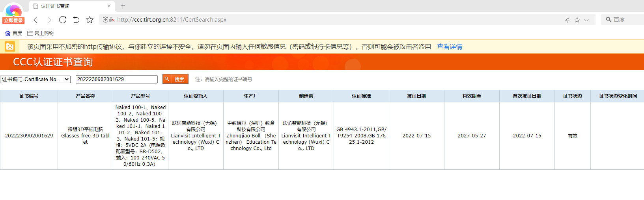Image resolution: width=644 pixels, height=200 pixels.
Task: Click the expiry date 2027-05-27 cell
Action: [472, 136]
